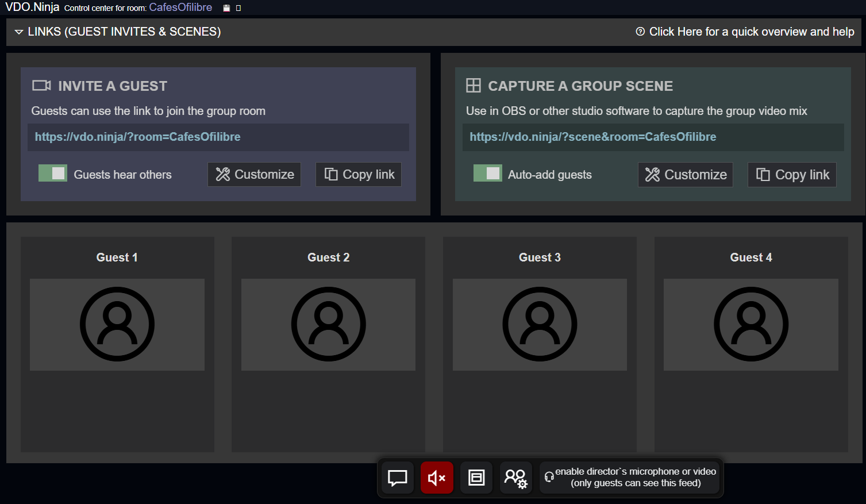The image size is (866, 504).
Task: Click the Guest 2 label
Action: point(329,257)
